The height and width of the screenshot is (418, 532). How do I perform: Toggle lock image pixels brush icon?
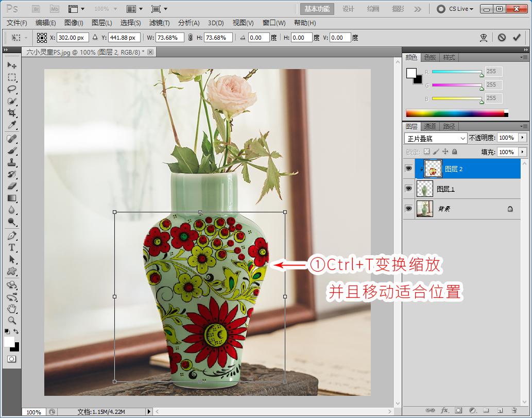coord(436,152)
